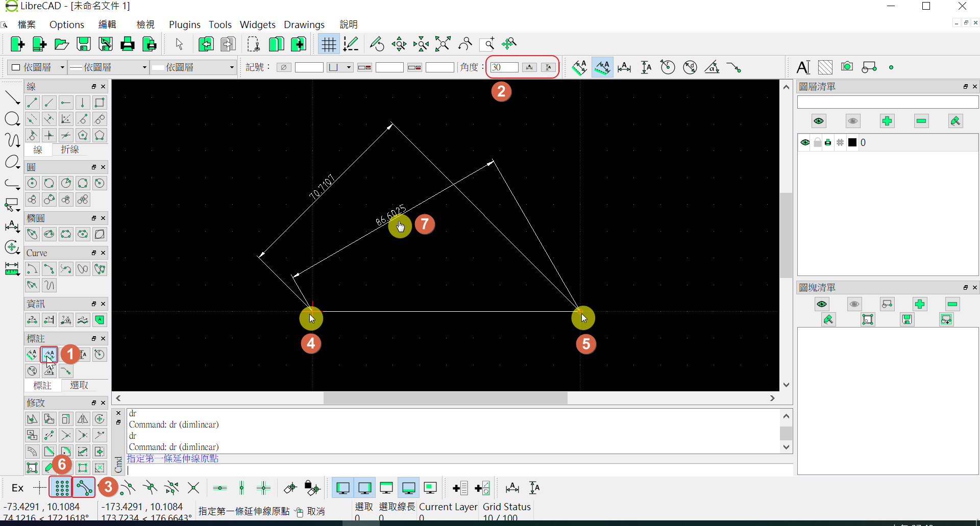Select the Horizontal dimension tool in top toolbar
The width and height of the screenshot is (980, 526).
click(624, 67)
